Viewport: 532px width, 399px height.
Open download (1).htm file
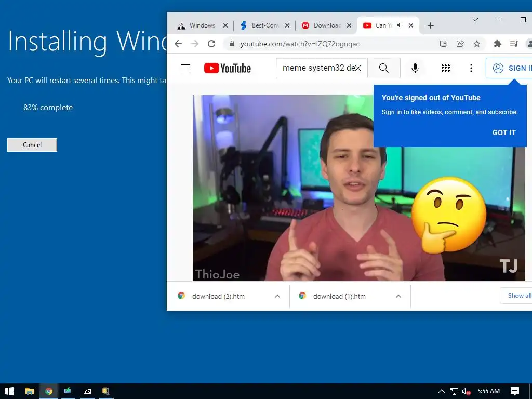(339, 296)
